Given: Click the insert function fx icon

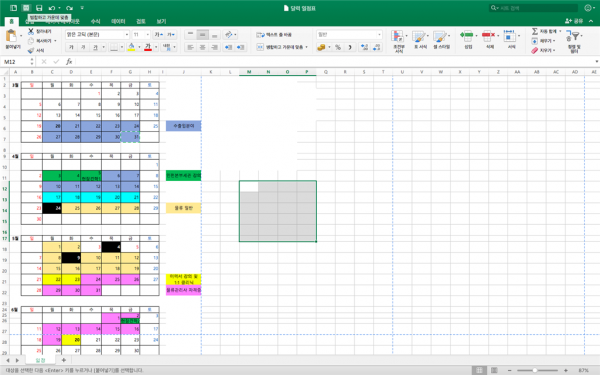Looking at the screenshot, I should tap(69, 61).
